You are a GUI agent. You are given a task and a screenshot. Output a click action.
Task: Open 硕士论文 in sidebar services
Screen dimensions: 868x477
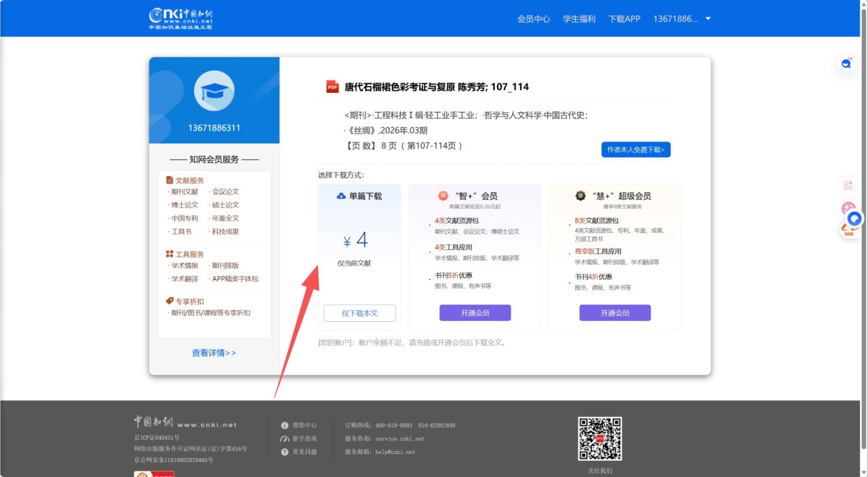(225, 205)
